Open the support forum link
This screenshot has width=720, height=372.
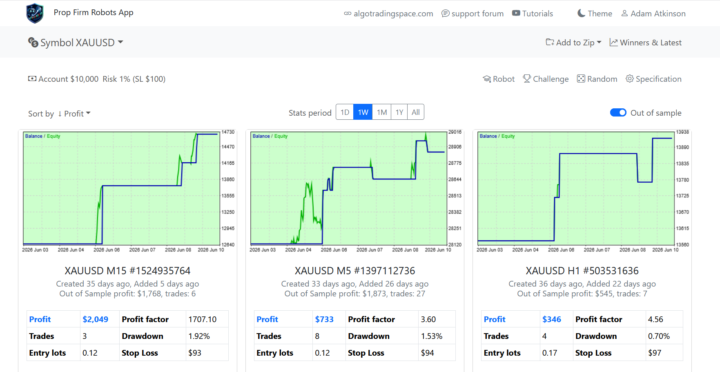(472, 14)
